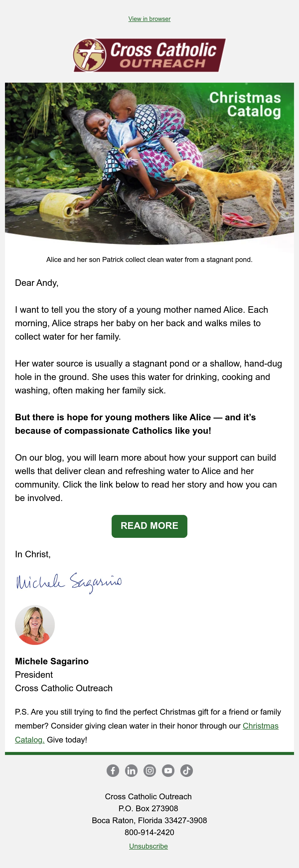The width and height of the screenshot is (299, 868).
Task: Open the YouTube social icon
Action: 168,771
